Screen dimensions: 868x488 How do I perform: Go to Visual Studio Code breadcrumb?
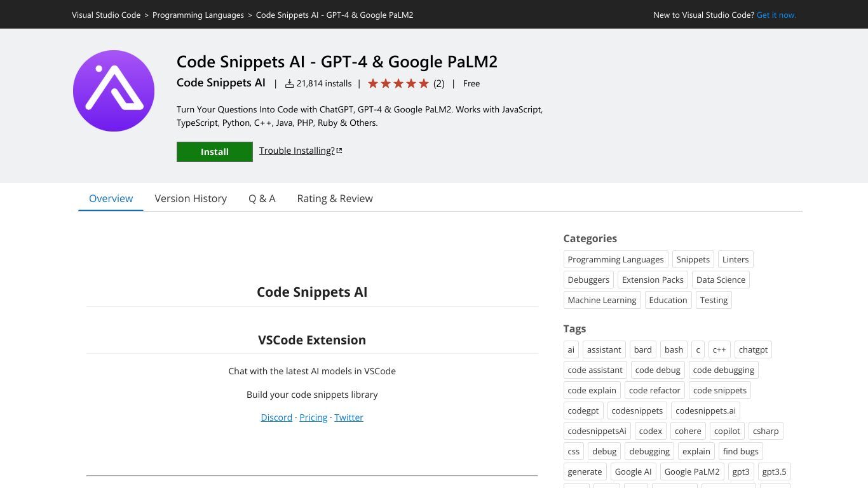(x=106, y=15)
